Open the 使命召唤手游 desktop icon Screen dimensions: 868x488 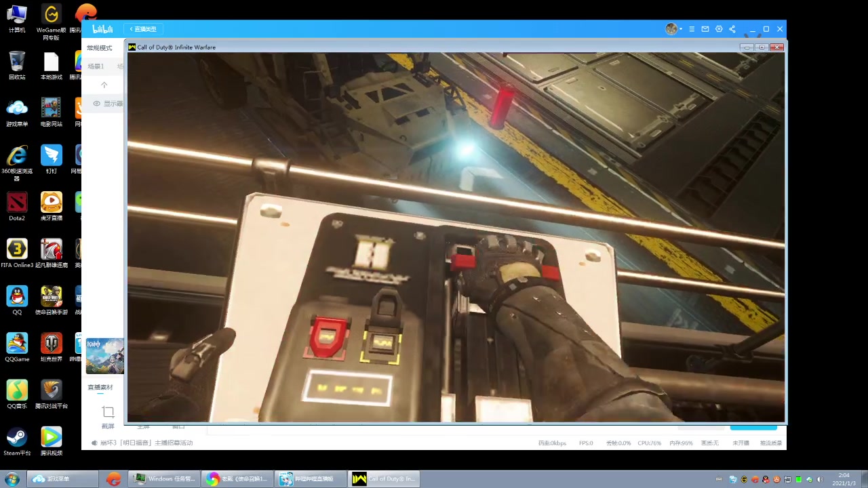coord(52,300)
